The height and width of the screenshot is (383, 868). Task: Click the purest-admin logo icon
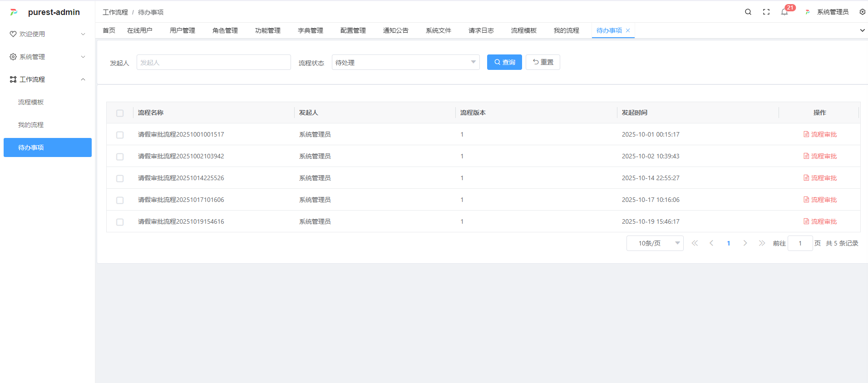coord(14,12)
